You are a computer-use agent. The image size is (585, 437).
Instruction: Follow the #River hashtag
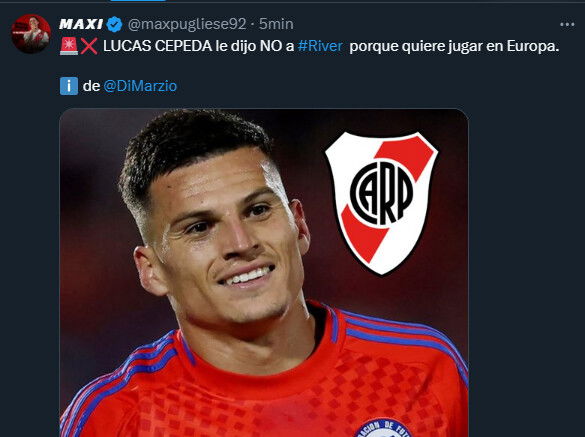(320, 46)
